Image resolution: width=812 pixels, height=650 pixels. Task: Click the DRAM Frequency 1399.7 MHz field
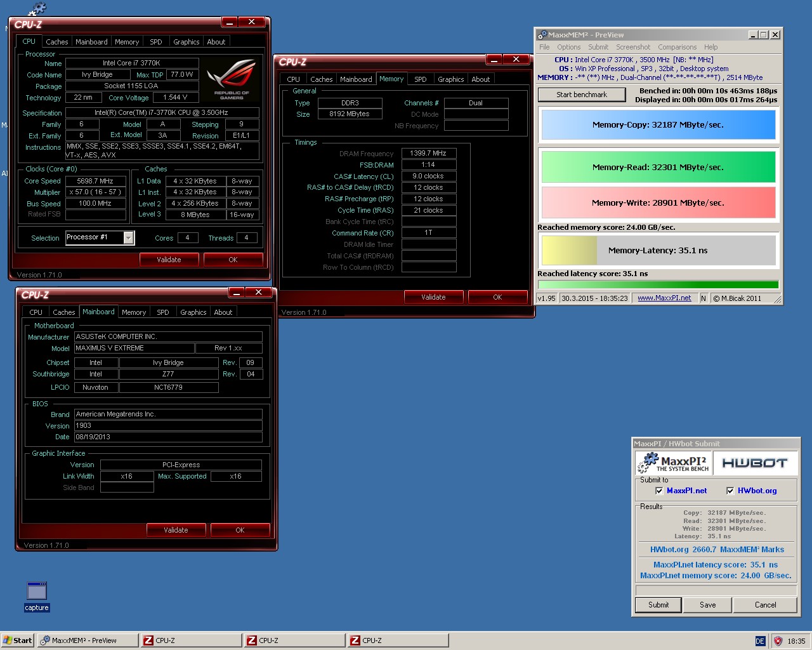(428, 153)
